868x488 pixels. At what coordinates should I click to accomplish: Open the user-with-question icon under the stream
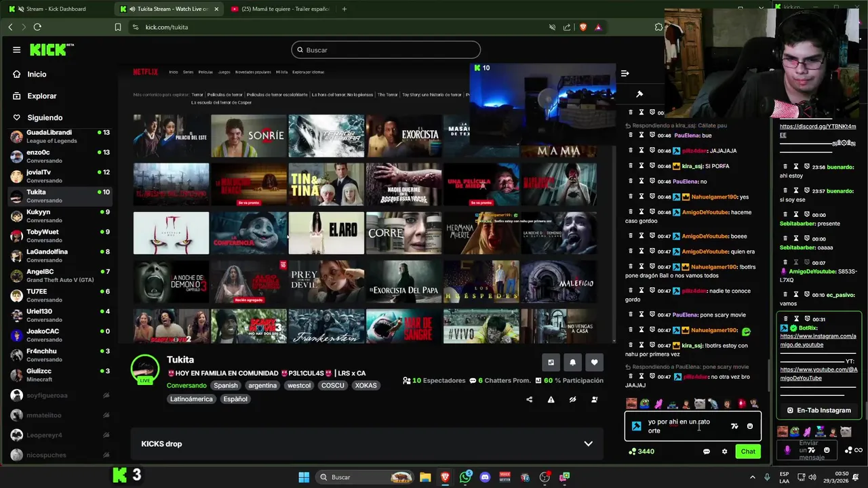(x=594, y=399)
